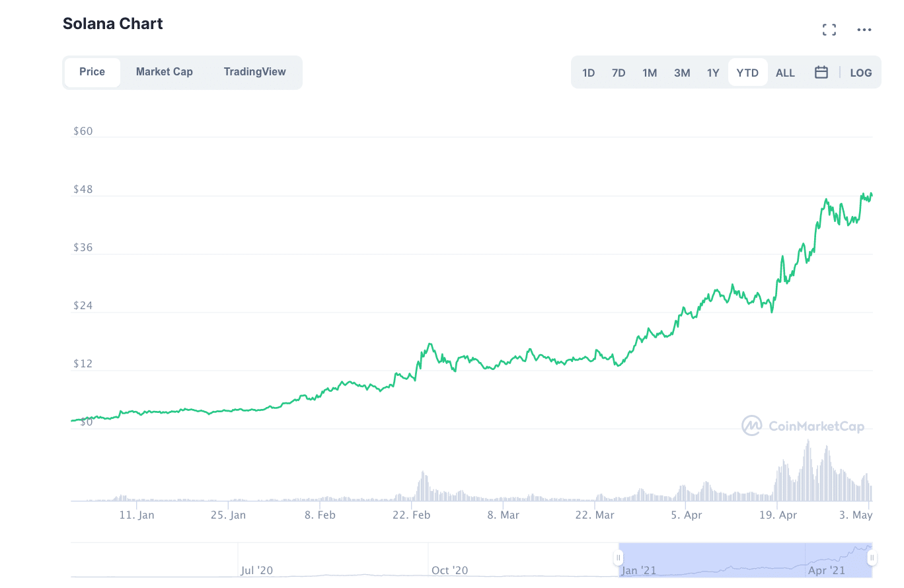
Task: Grab the left range navigator handle
Action: [619, 558]
